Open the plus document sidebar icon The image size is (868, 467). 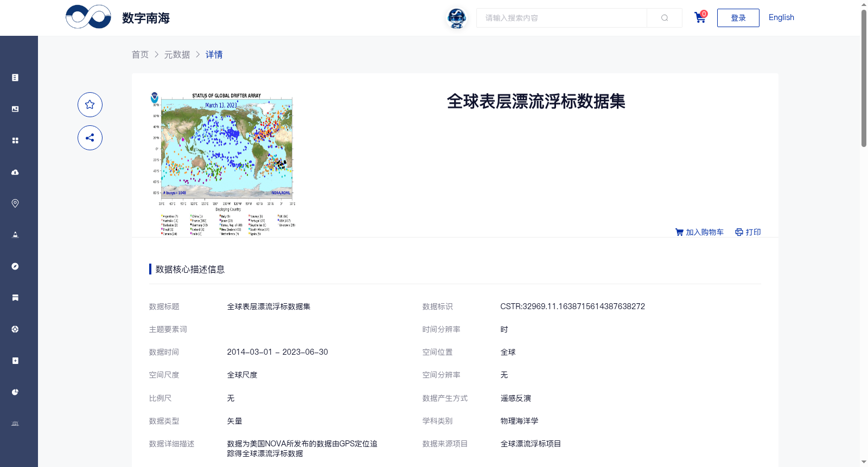tap(15, 361)
